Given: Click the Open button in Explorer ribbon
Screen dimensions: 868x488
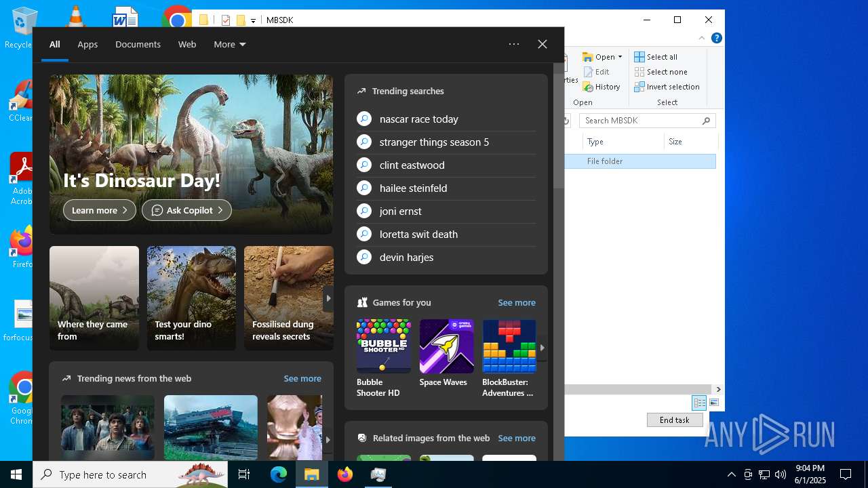Looking at the screenshot, I should (x=598, y=57).
